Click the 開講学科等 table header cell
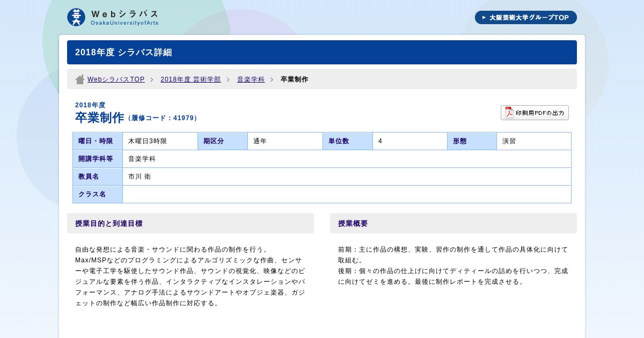 point(98,159)
